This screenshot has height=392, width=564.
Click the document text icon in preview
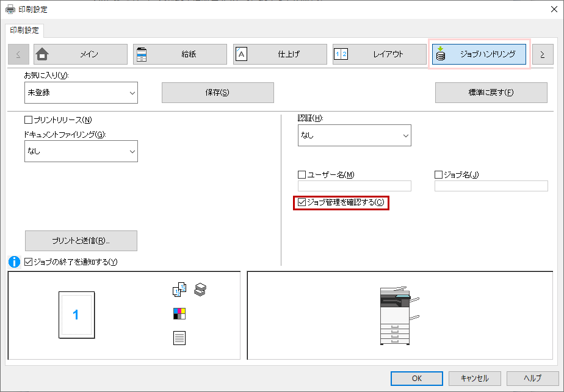point(179,338)
